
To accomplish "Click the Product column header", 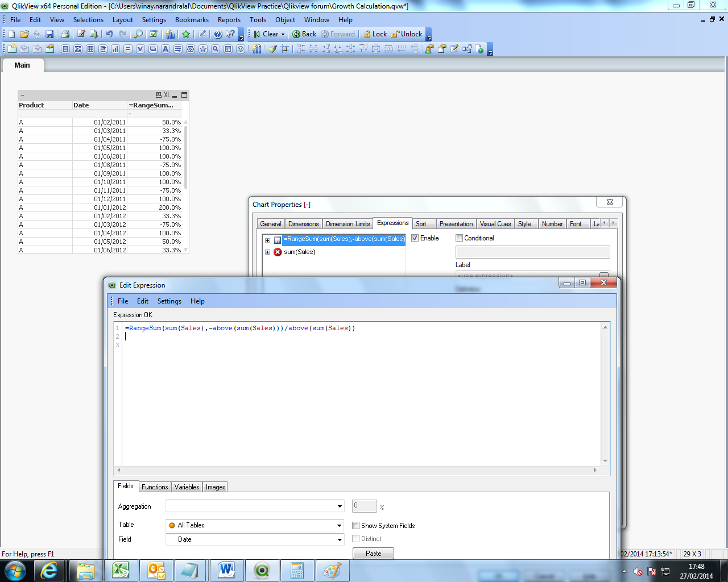I will [45, 105].
